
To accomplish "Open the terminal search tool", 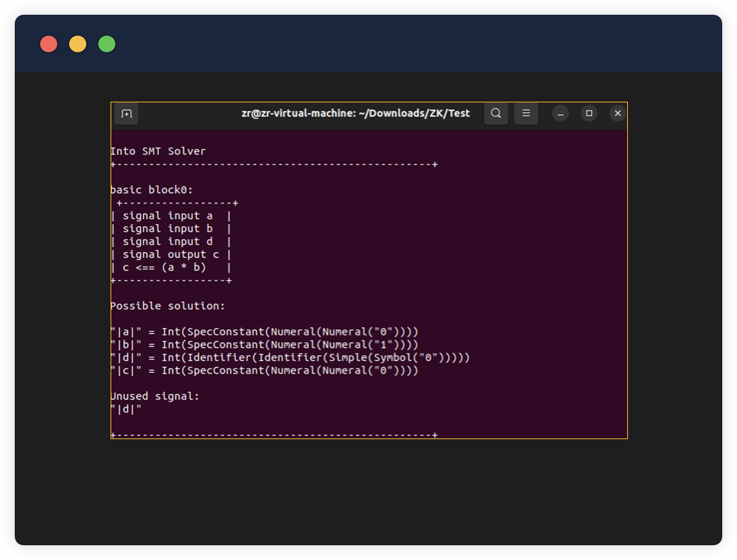I will (496, 113).
